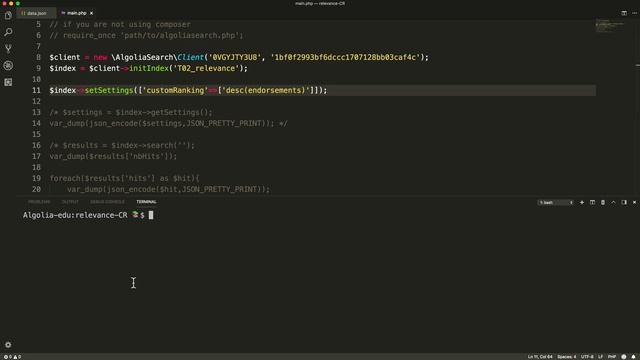Switch to the data.json editor tab

36,13
